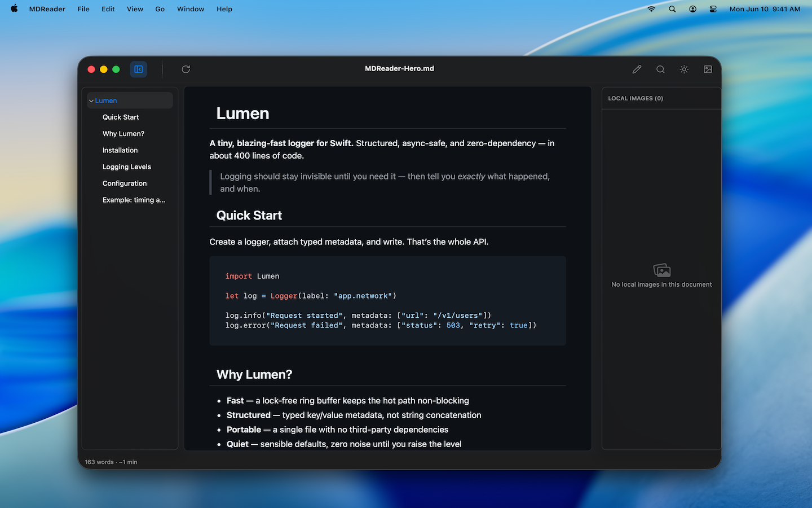Click the word count status text
Screen dimensions: 812x508
click(x=111, y=462)
